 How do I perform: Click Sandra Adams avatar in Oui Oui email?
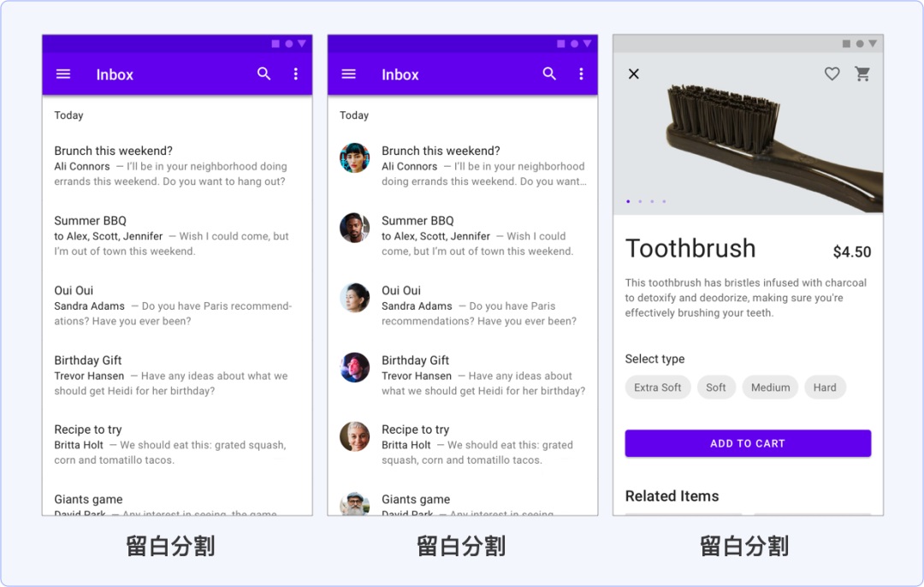pos(354,298)
